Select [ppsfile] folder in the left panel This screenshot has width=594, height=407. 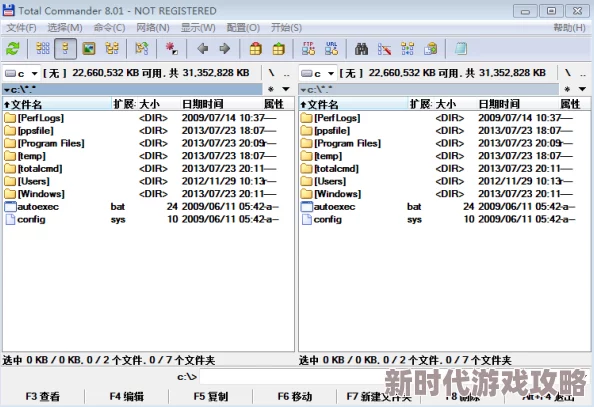tap(148, 131)
